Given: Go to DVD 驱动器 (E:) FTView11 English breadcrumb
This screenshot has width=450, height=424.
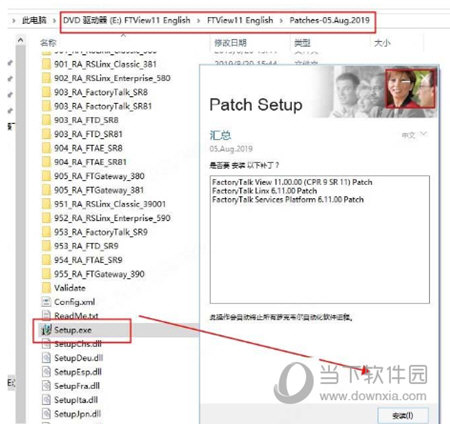Looking at the screenshot, I should click(x=127, y=20).
